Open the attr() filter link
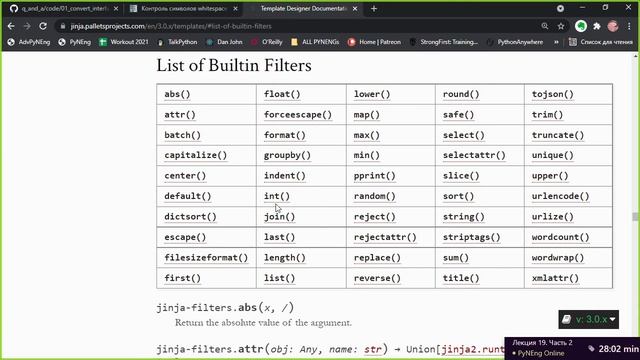The height and width of the screenshot is (360, 640). (x=180, y=115)
